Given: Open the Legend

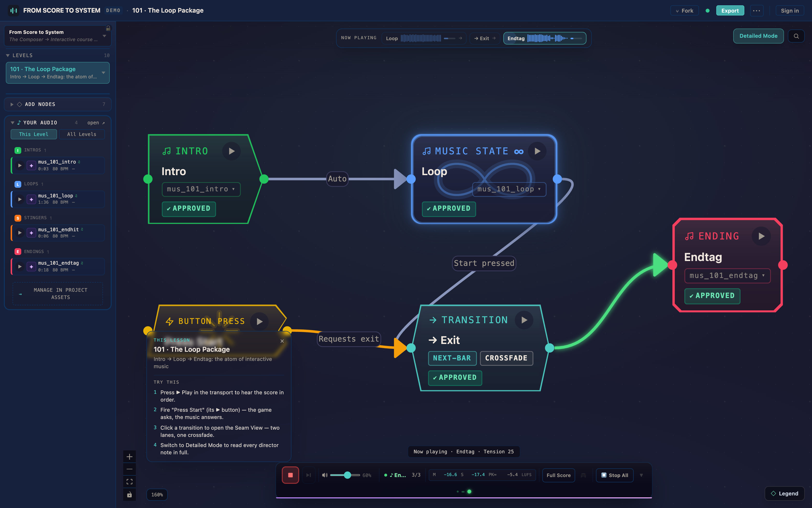Looking at the screenshot, I should [784, 493].
